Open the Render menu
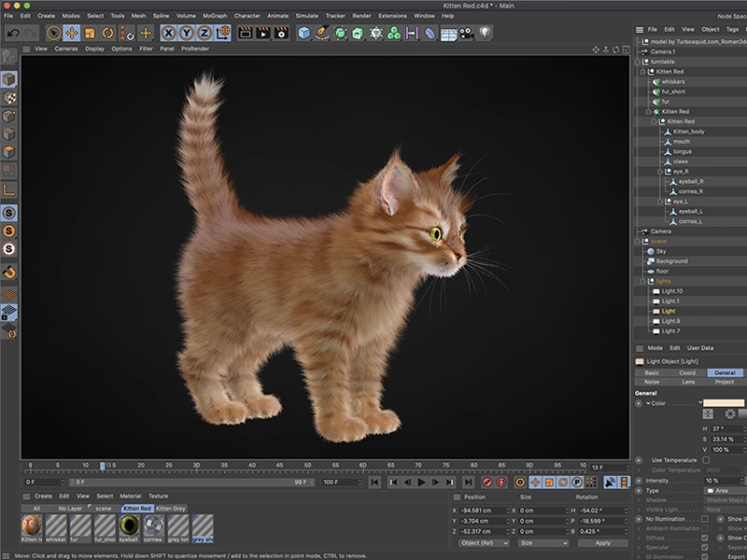 361,16
